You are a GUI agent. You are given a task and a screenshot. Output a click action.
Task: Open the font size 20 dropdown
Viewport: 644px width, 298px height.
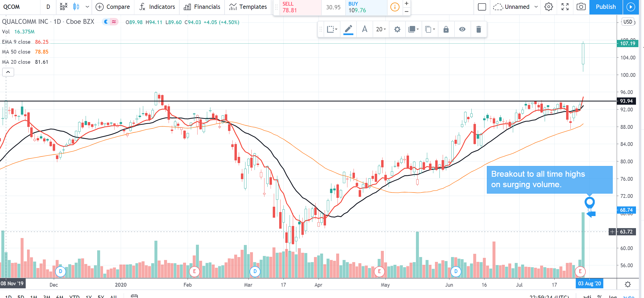point(380,29)
